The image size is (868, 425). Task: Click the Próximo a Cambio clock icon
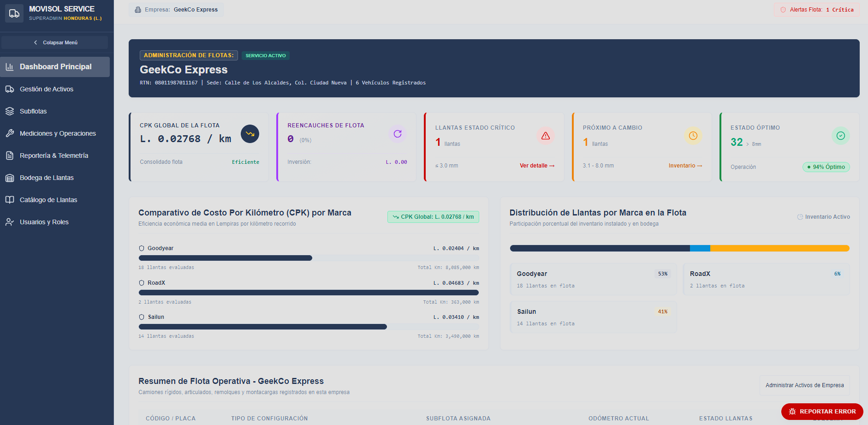click(693, 136)
